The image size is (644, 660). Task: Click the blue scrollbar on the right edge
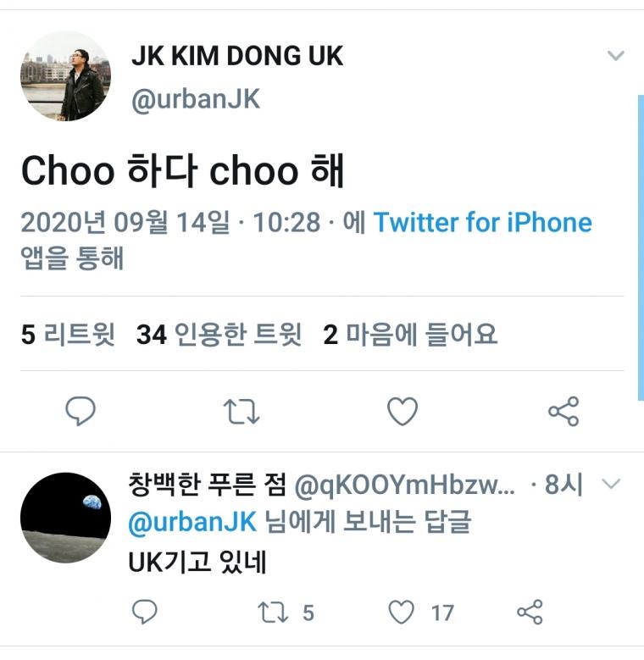[641, 247]
